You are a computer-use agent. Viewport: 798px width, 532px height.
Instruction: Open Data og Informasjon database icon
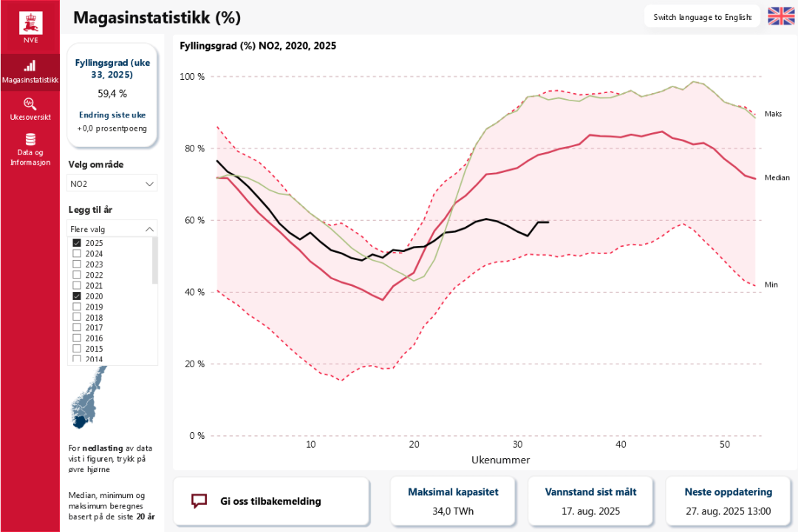[x=30, y=140]
